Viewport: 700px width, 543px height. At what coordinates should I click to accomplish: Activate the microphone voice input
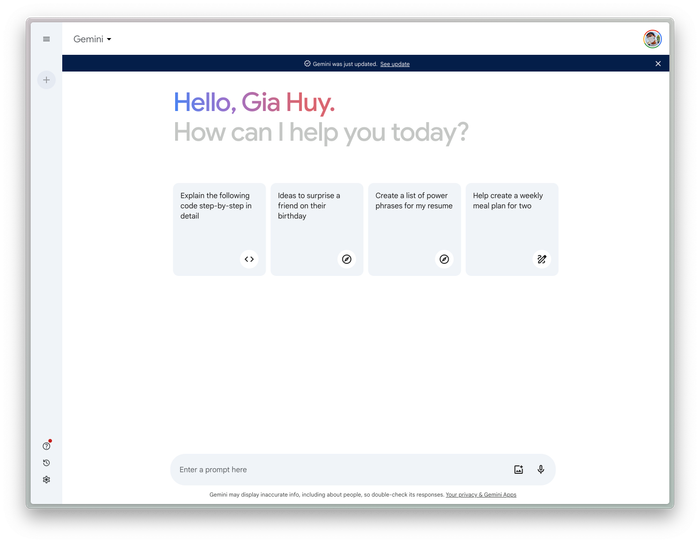pyautogui.click(x=541, y=469)
